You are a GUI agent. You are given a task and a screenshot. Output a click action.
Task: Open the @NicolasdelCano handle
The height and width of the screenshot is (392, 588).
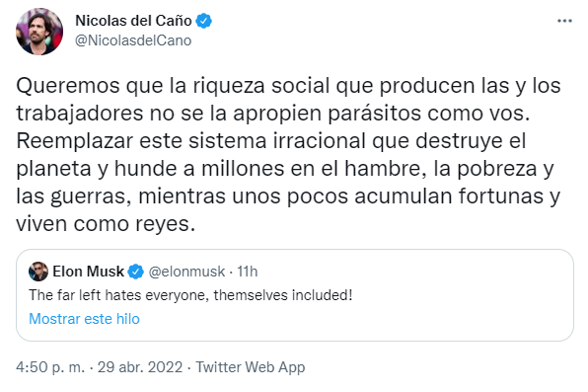(x=133, y=40)
